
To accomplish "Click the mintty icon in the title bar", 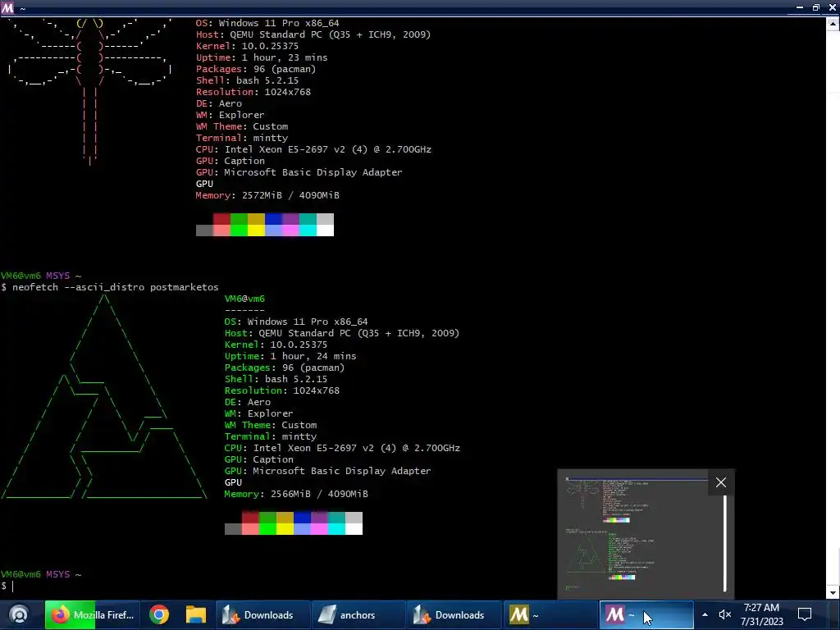I will tap(7, 7).
